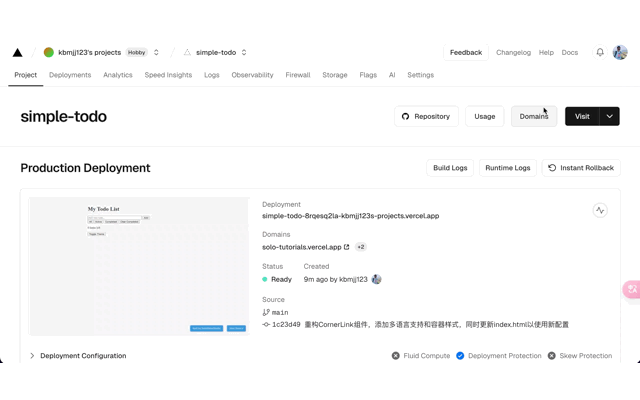The height and width of the screenshot is (400, 640).
Task: Click the Vercel triangle logo
Action: [17, 53]
